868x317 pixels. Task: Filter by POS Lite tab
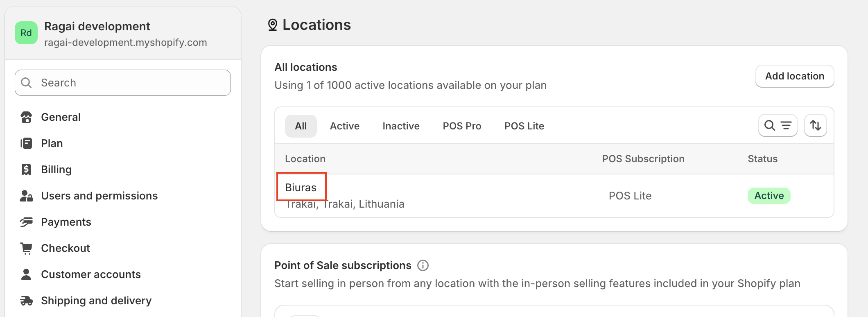click(524, 126)
